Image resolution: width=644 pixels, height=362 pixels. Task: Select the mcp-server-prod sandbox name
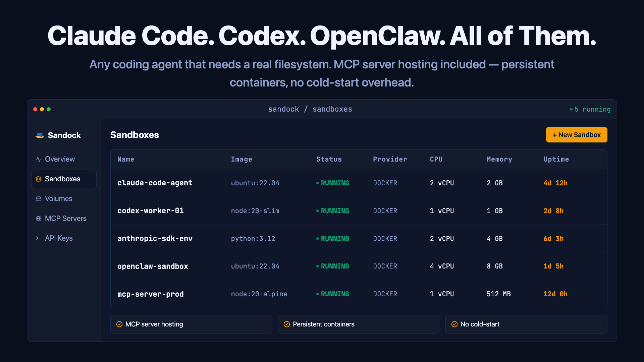150,294
